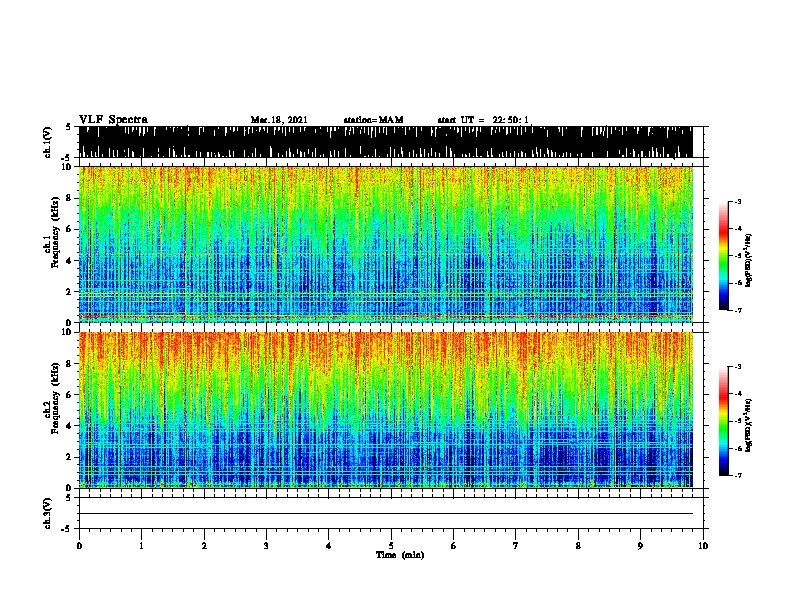
Task: Click the "0" tick on the time axis
Action: 79,546
